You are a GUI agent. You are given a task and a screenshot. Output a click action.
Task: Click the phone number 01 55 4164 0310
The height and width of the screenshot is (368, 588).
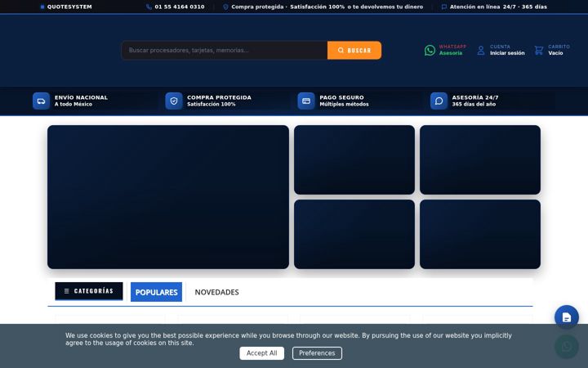coord(180,7)
